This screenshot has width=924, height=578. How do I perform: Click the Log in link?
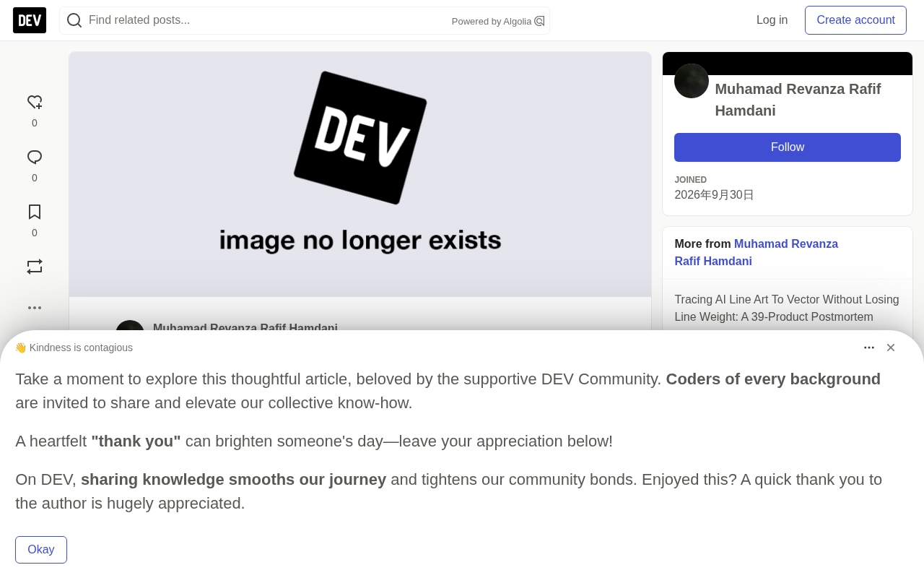pyautogui.click(x=772, y=20)
